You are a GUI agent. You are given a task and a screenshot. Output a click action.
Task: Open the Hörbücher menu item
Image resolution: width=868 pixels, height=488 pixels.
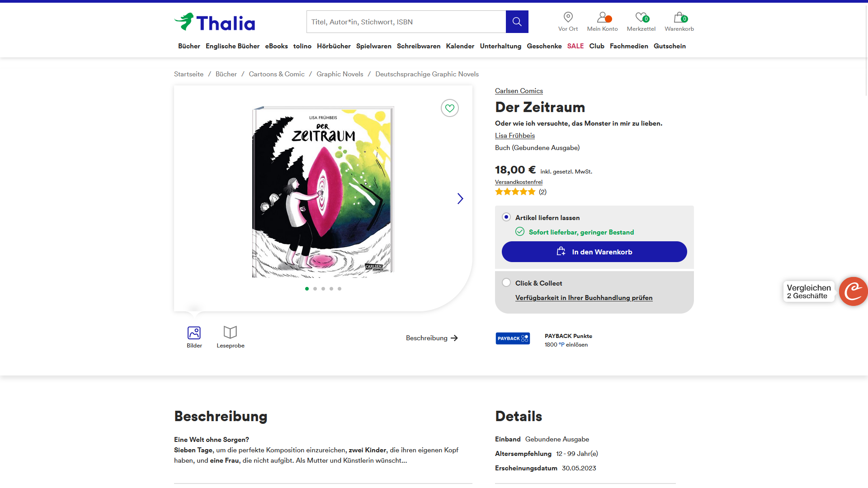(334, 46)
